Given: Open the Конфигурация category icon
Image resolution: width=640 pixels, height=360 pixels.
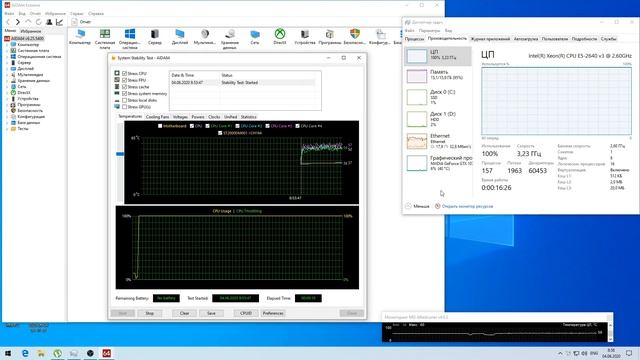Looking at the screenshot, I should coord(380,34).
